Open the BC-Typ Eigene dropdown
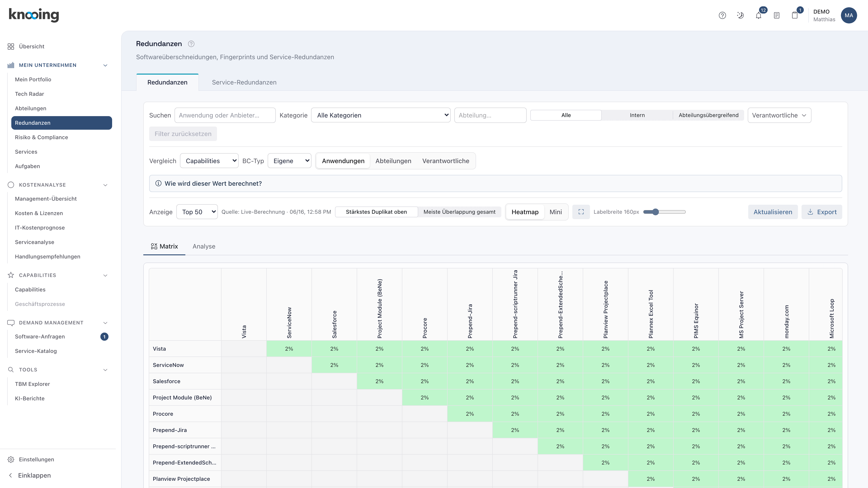868x488 pixels. click(x=289, y=161)
